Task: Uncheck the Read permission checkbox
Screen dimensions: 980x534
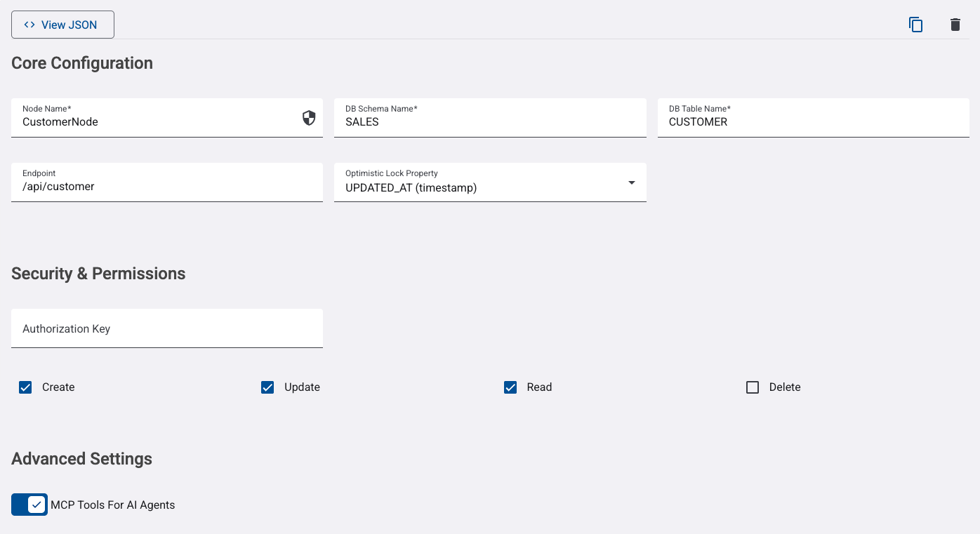Action: [510, 387]
